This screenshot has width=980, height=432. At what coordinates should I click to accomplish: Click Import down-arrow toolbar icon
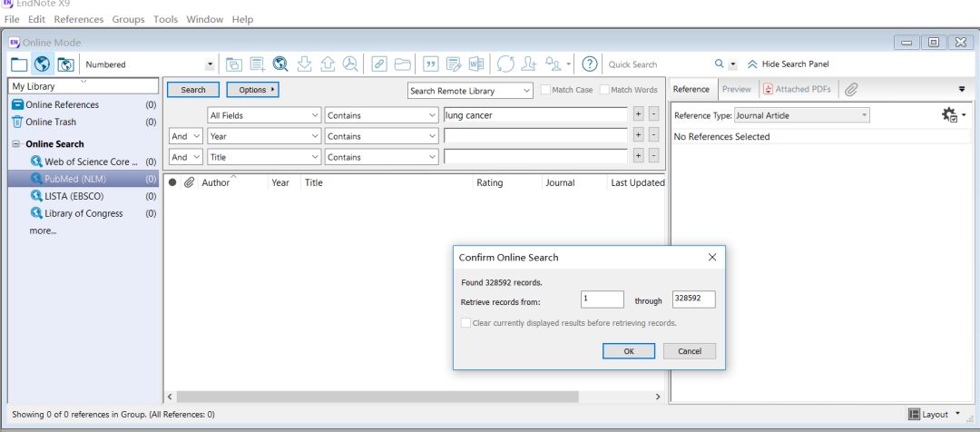coord(304,64)
